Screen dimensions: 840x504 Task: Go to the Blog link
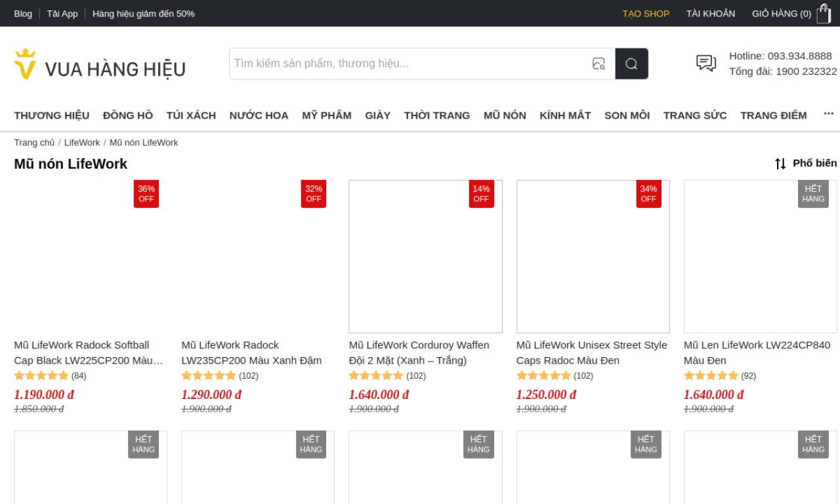(23, 13)
